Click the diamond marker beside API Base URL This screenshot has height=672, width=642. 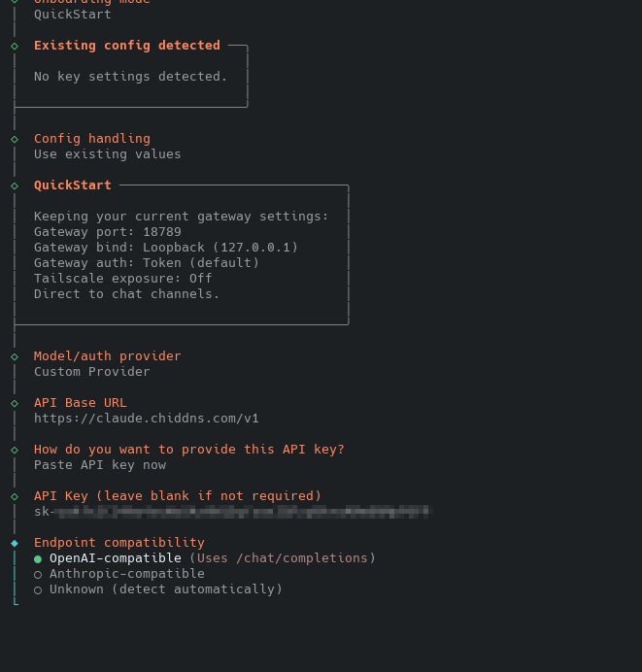pos(15,403)
